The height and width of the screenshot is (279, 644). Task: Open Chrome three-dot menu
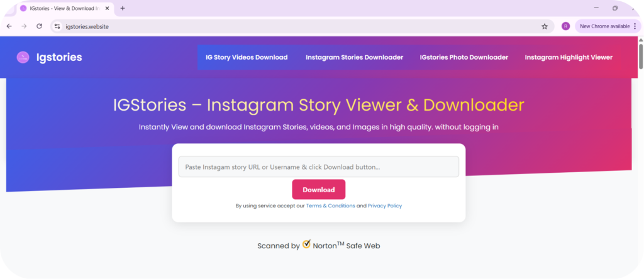pos(635,26)
